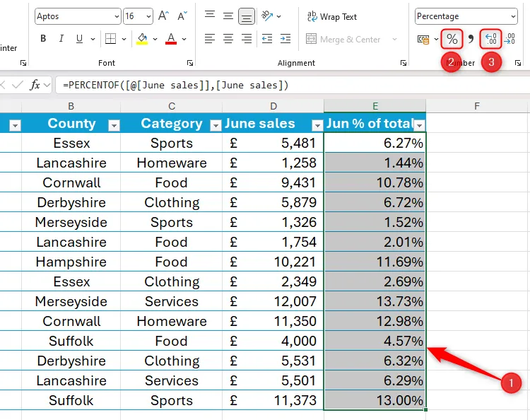Toggle bold formatting

pyautogui.click(x=43, y=39)
